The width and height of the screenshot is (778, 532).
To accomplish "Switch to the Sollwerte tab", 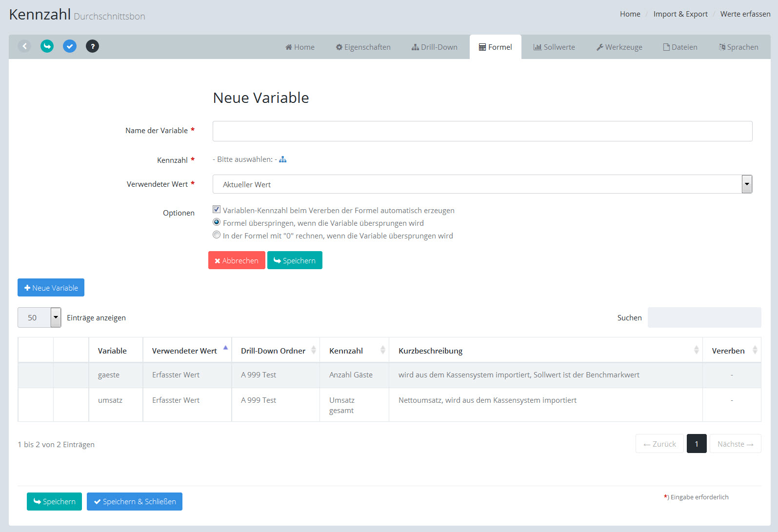I will click(x=554, y=47).
